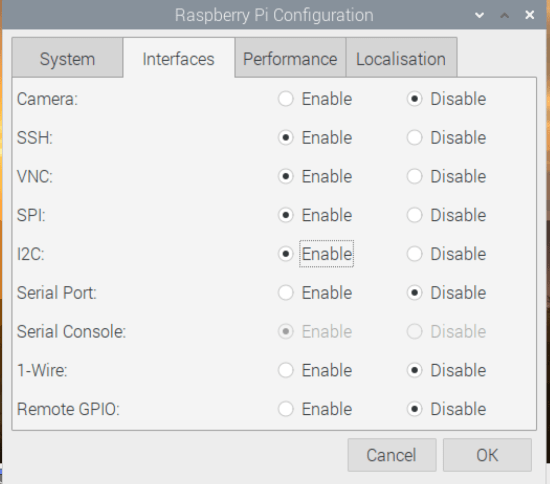This screenshot has height=484, width=550.
Task: Click the VNC: label
Action: tap(35, 176)
